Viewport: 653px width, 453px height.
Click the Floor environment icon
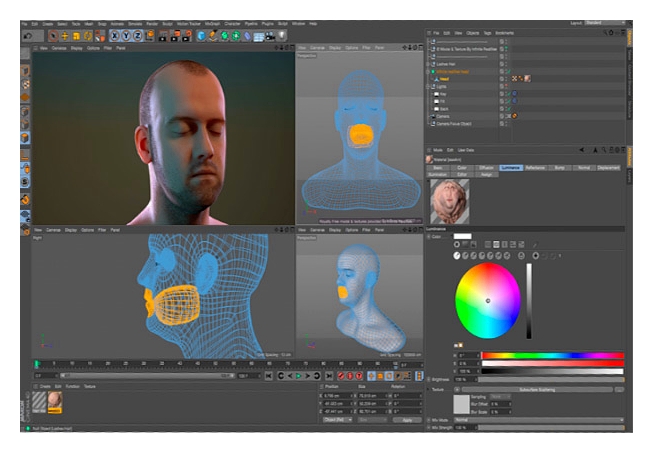259,37
